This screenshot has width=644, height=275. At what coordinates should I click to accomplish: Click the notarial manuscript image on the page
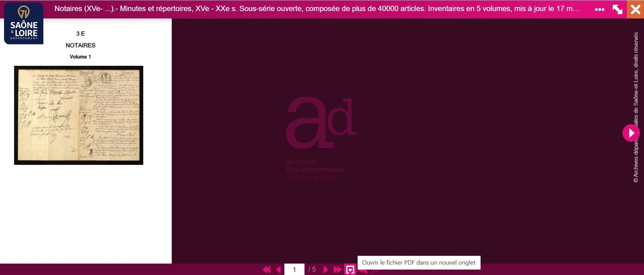(79, 115)
